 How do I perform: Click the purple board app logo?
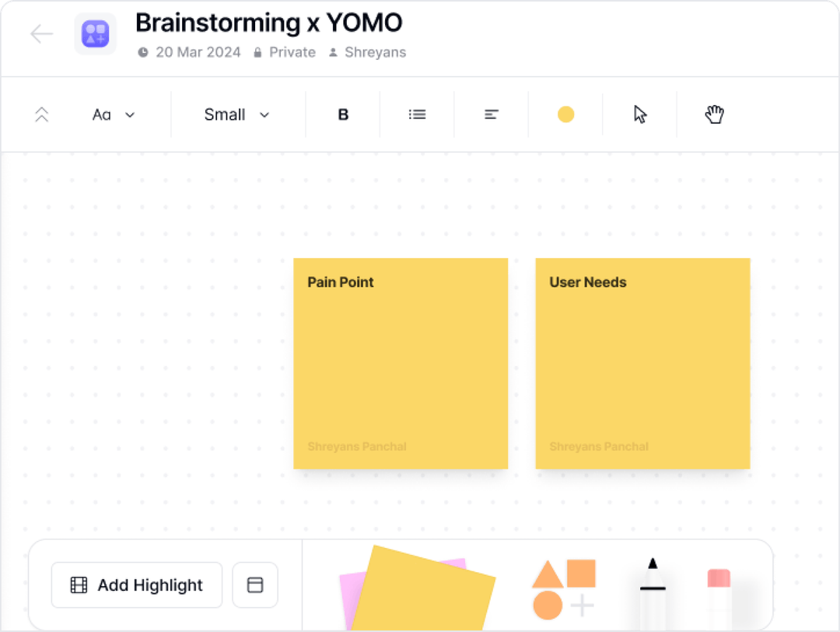pos(95,33)
